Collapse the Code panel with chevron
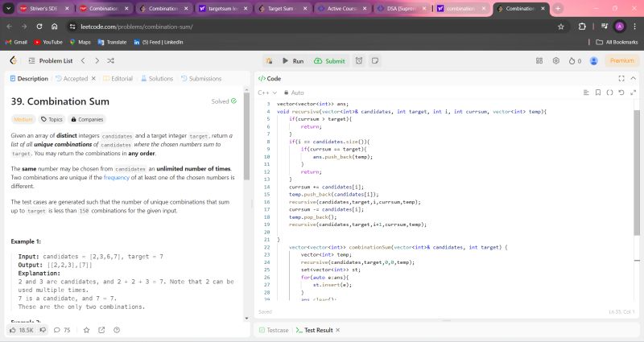The height and width of the screenshot is (342, 644). tap(633, 78)
